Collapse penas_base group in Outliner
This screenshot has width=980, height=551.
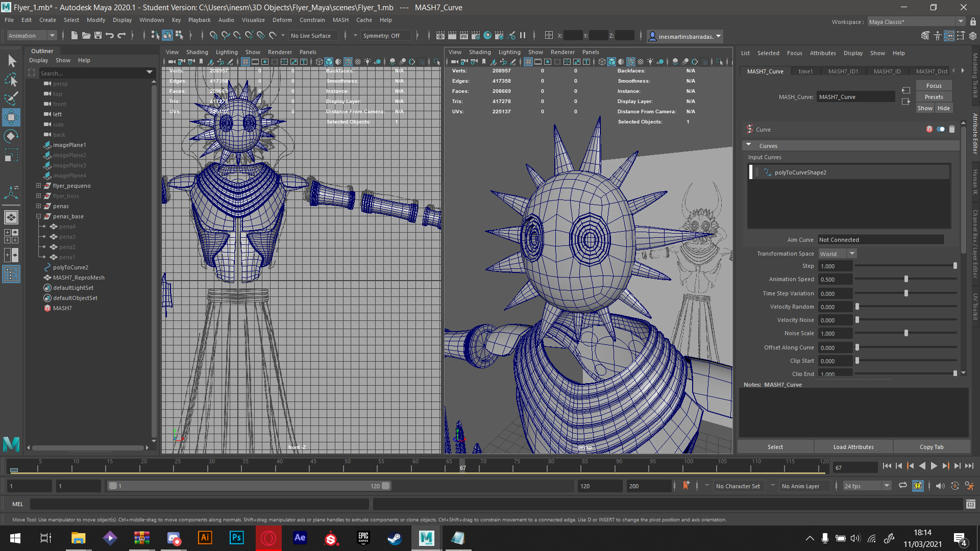click(38, 216)
